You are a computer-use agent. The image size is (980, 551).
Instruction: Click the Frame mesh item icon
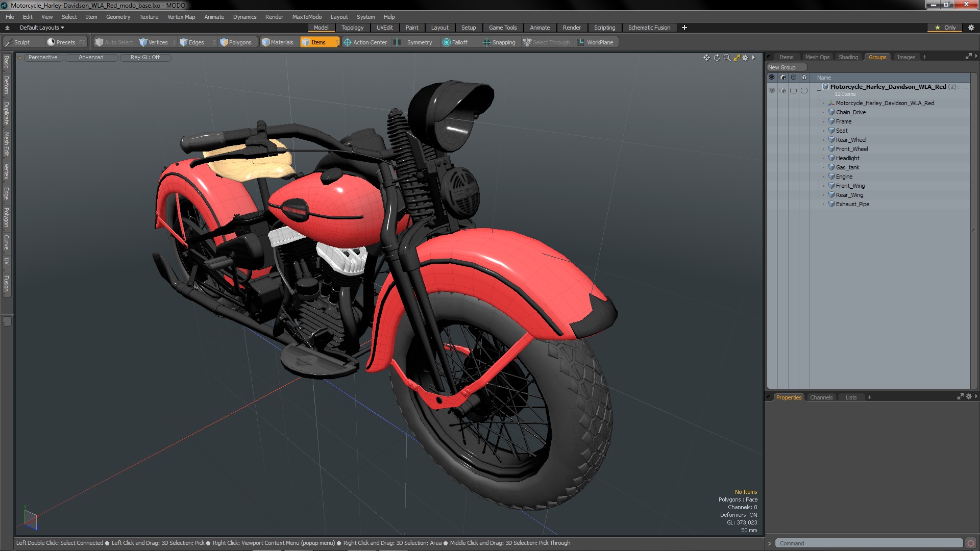pyautogui.click(x=831, y=121)
